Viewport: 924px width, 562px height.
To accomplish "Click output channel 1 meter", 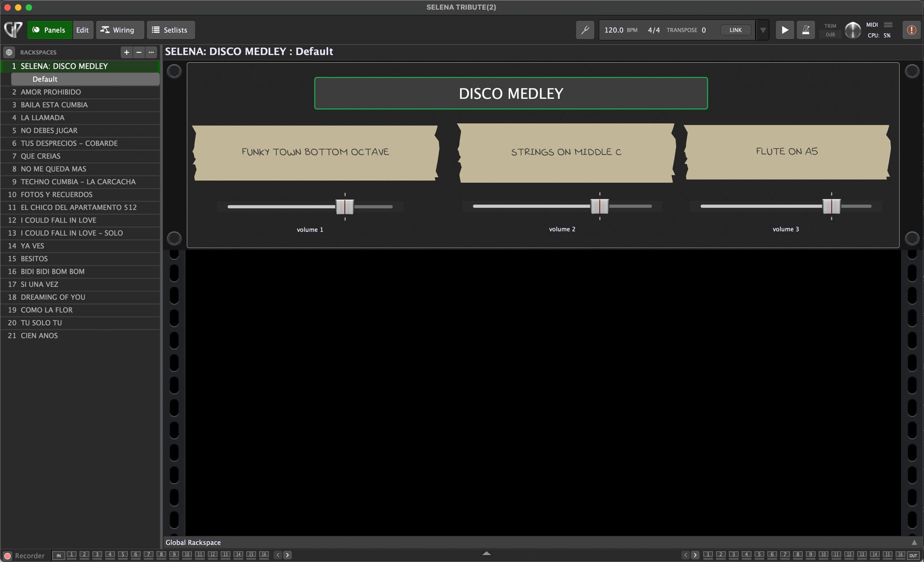I will [x=708, y=555].
